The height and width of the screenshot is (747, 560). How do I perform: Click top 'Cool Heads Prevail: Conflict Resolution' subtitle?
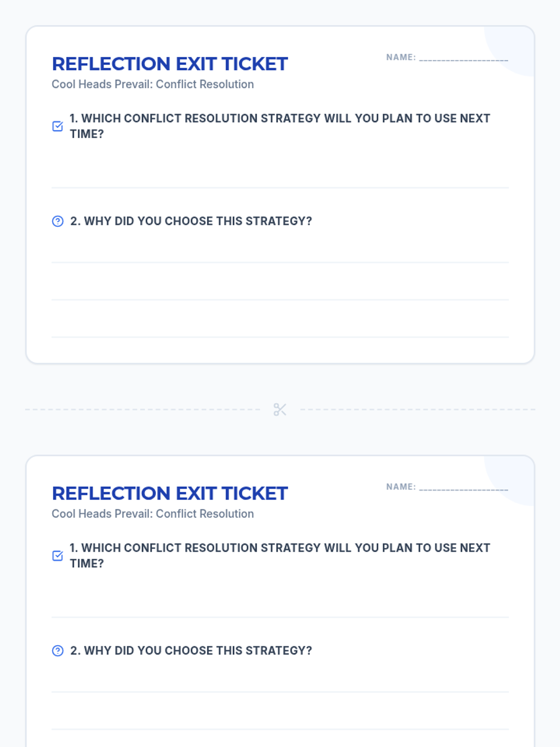point(153,85)
